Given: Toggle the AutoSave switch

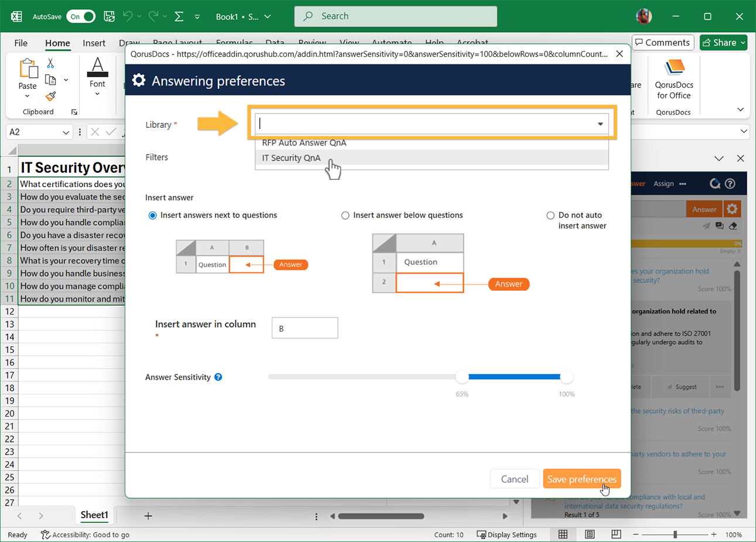Looking at the screenshot, I should 81,16.
